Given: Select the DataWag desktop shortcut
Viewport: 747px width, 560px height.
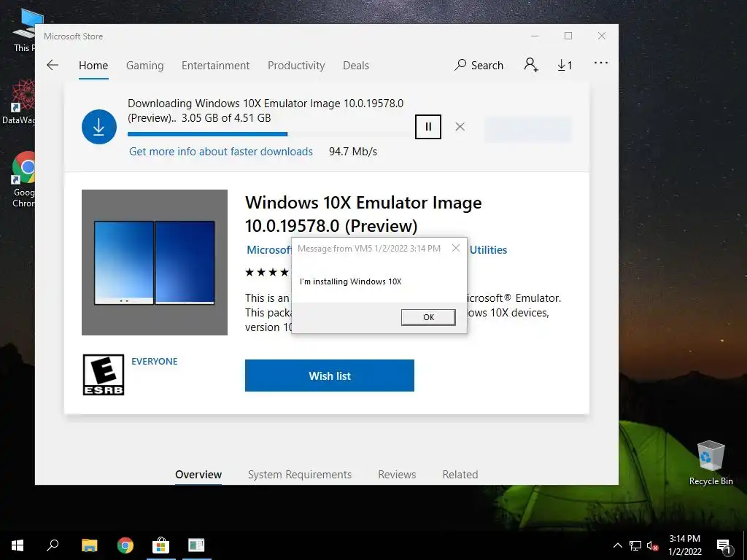Looking at the screenshot, I should click(x=18, y=102).
